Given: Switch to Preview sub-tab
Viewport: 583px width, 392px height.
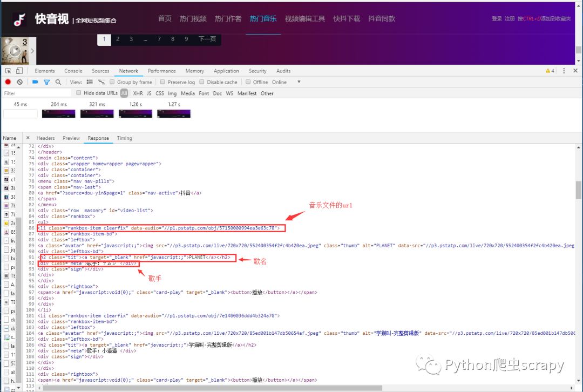Looking at the screenshot, I should 71,138.
